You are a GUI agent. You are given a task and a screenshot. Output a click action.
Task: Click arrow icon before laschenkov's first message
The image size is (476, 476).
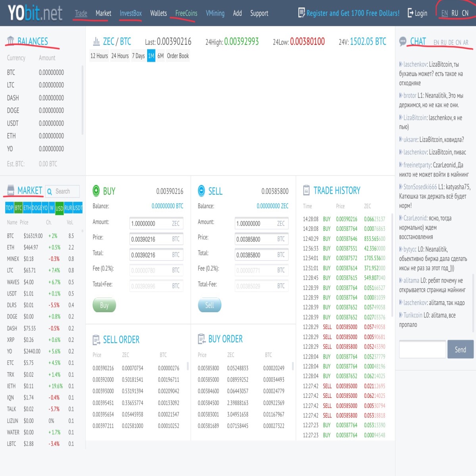click(x=401, y=64)
